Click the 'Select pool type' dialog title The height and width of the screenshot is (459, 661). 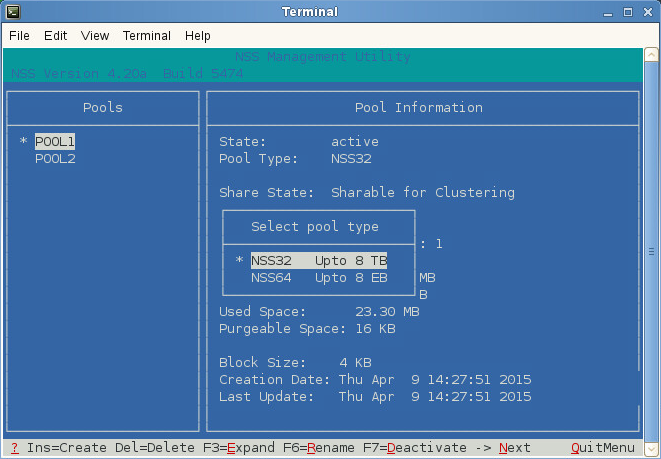[315, 227]
